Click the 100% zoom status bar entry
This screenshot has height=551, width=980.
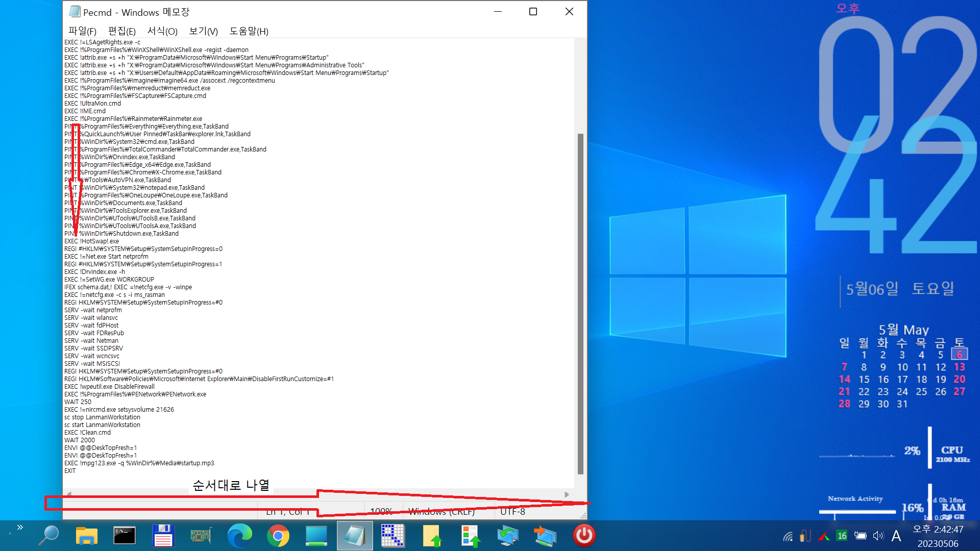(x=381, y=511)
